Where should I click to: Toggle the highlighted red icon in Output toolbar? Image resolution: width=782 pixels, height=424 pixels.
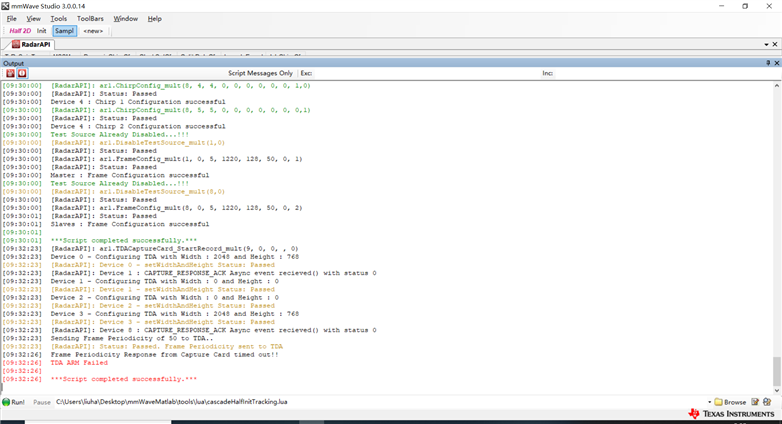(x=22, y=73)
